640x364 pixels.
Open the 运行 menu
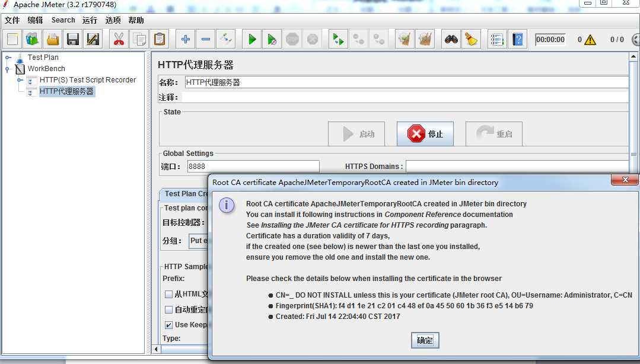click(90, 20)
